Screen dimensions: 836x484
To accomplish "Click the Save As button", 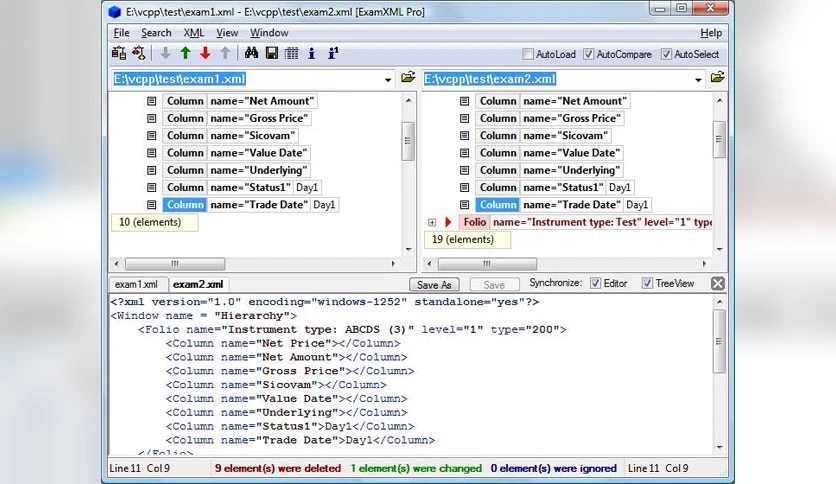I will pos(434,285).
